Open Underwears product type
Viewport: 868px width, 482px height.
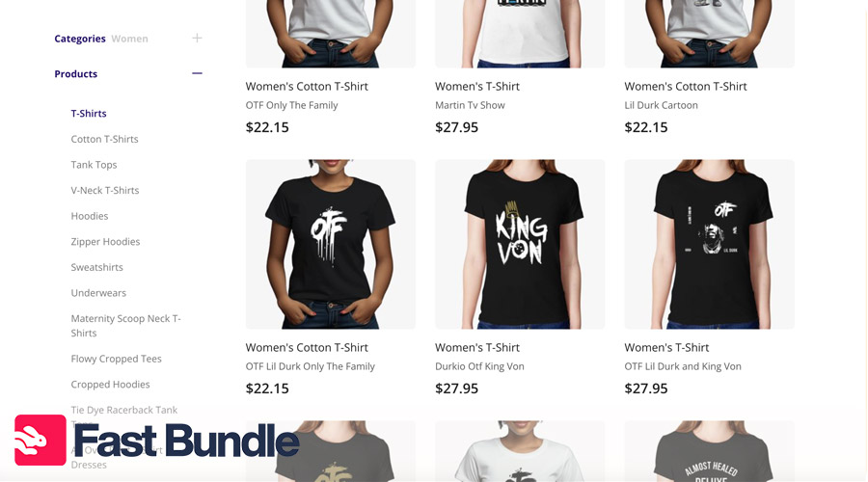pyautogui.click(x=98, y=293)
